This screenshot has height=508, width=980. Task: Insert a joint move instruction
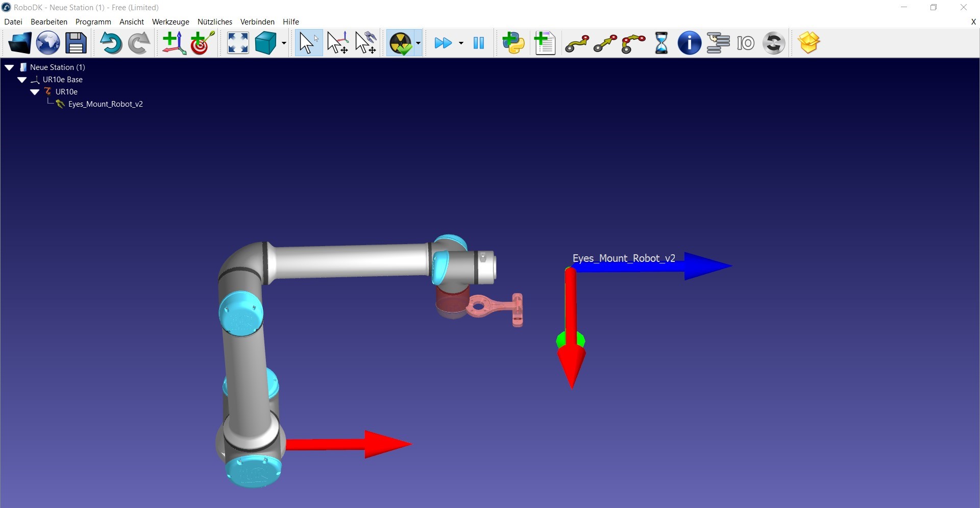(577, 43)
